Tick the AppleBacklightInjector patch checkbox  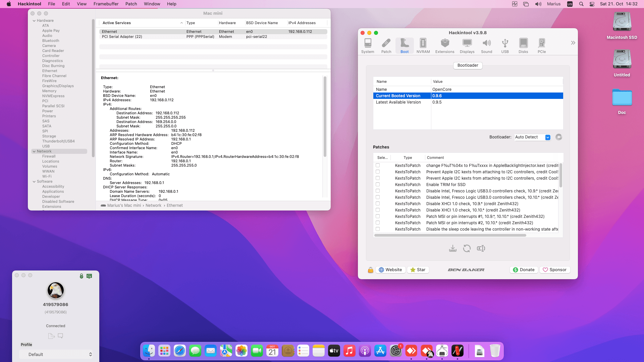pos(378,165)
